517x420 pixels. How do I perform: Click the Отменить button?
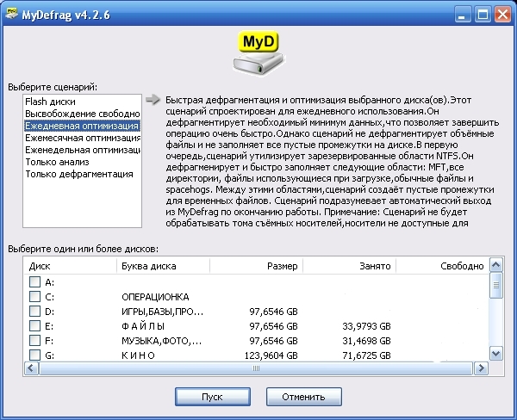[x=303, y=397]
